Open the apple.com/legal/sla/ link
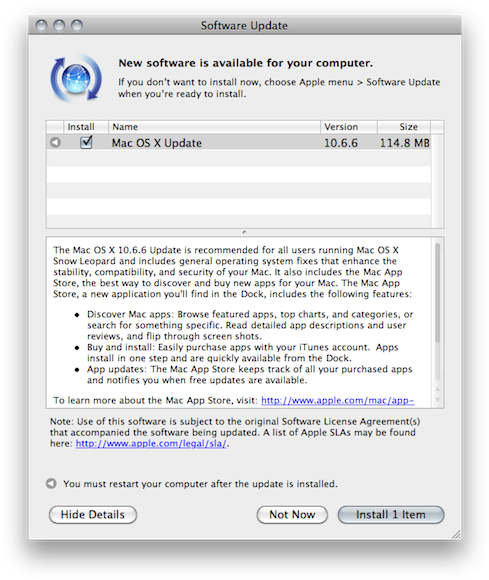 151,444
